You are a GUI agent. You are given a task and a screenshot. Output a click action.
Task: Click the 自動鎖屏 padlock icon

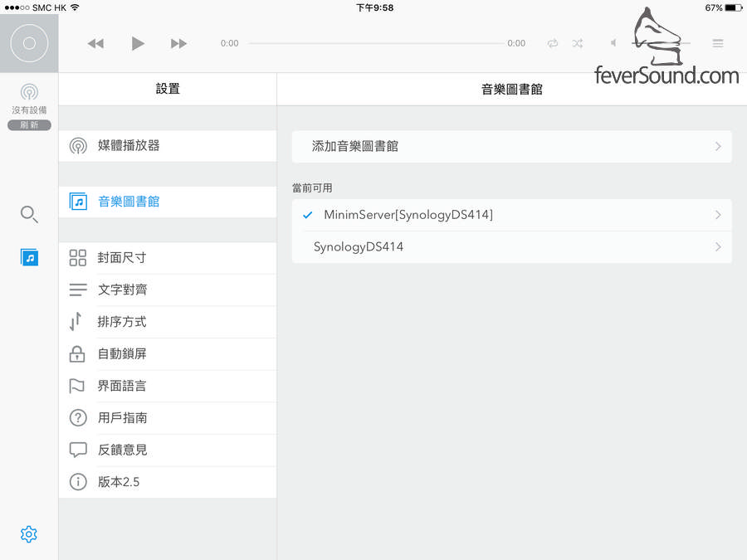(77, 353)
